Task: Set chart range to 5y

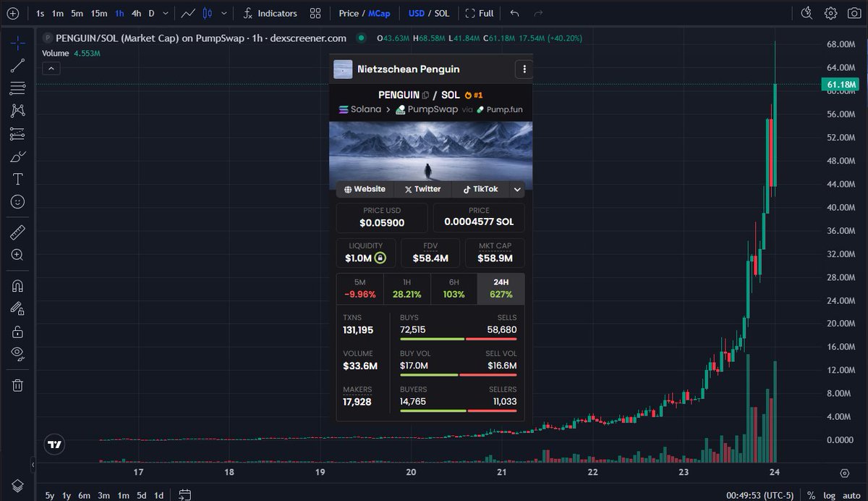Action: [x=50, y=495]
